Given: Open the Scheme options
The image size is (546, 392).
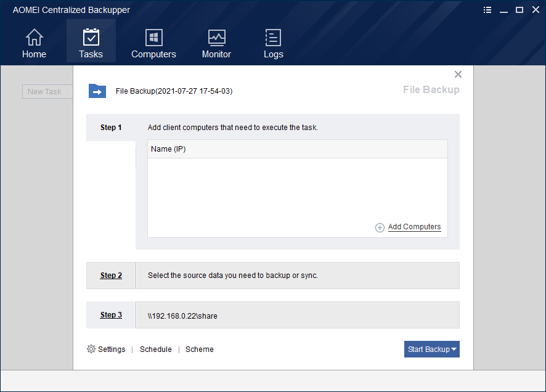Looking at the screenshot, I should (x=200, y=349).
